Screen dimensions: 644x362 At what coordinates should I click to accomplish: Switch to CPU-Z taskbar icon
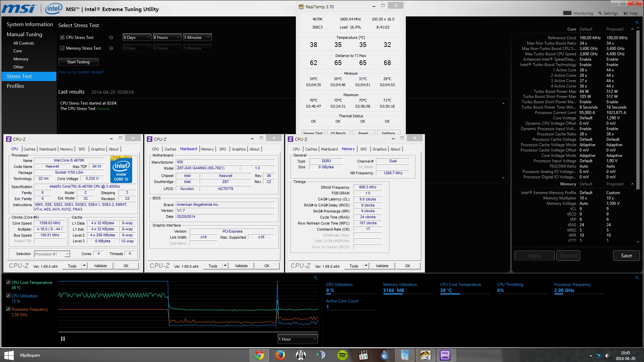pyautogui.click(x=445, y=355)
